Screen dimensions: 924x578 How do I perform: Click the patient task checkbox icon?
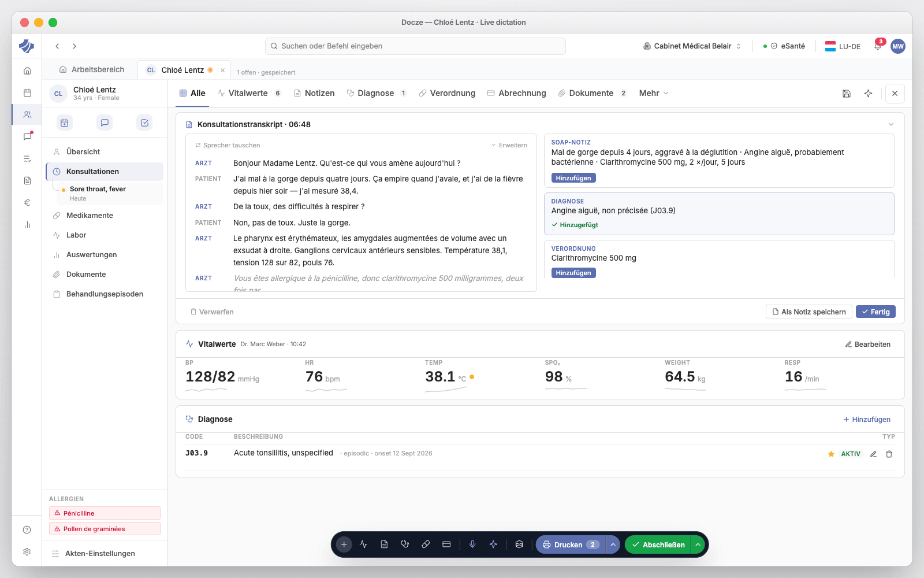(145, 123)
